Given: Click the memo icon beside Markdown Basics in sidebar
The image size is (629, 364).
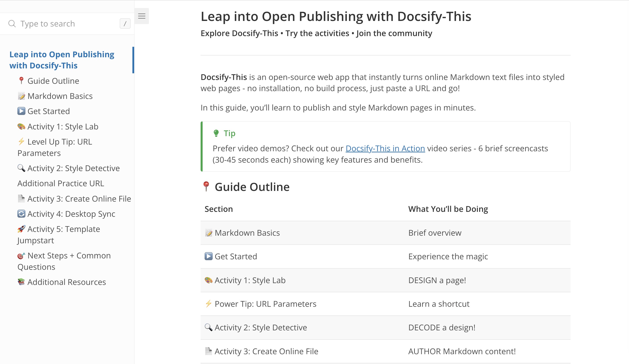Looking at the screenshot, I should pyautogui.click(x=21, y=96).
